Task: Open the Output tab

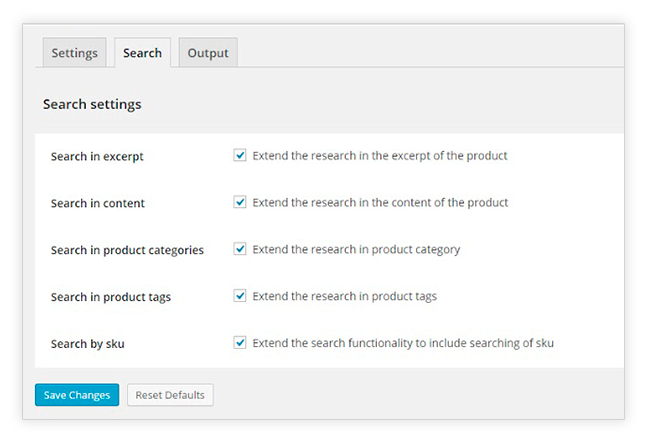Action: 208,53
